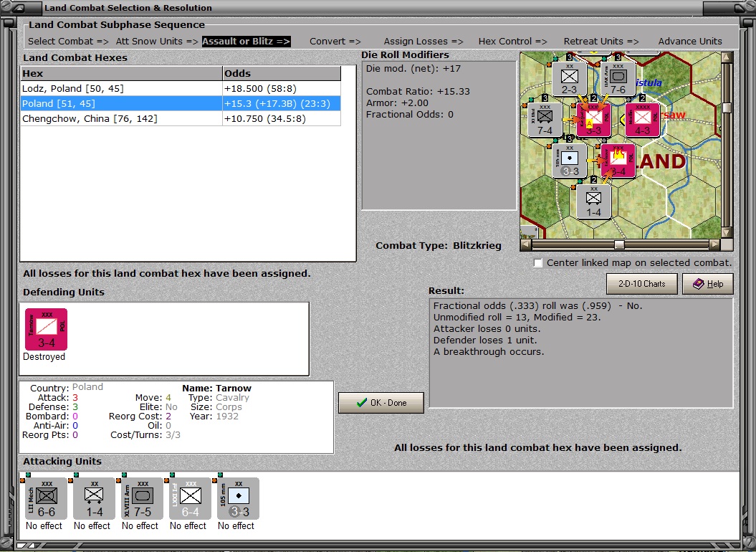Open the 2-D-10 Charts

[x=641, y=284]
